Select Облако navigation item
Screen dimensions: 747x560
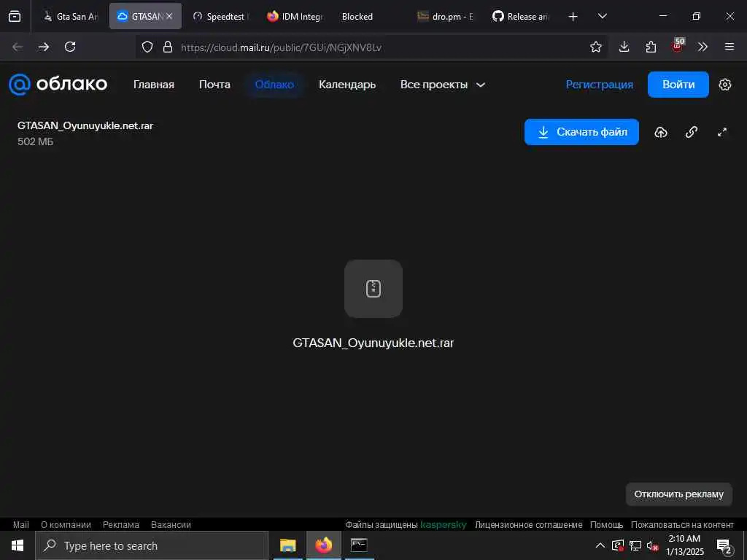pyautogui.click(x=274, y=85)
